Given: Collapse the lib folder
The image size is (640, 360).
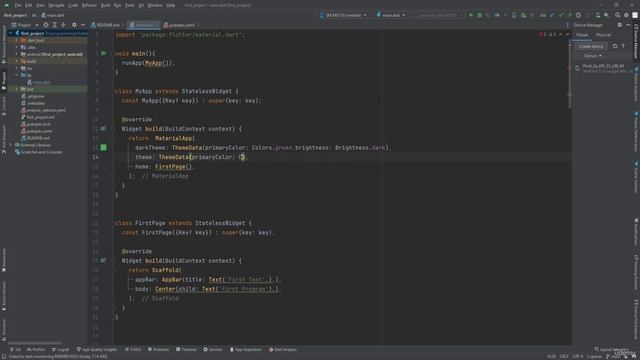Looking at the screenshot, I should pyautogui.click(x=17, y=75).
